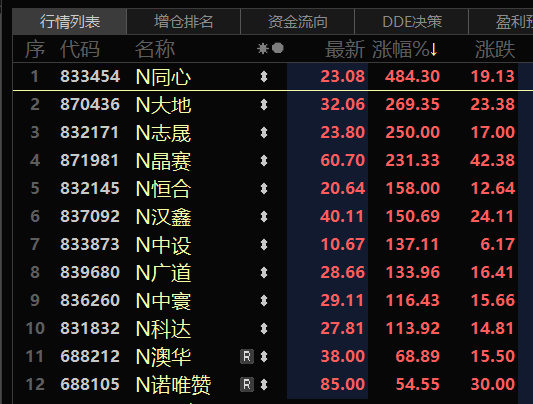Click latest price 10.67
Image resolution: width=533 pixels, height=404 pixels.
coord(343,244)
